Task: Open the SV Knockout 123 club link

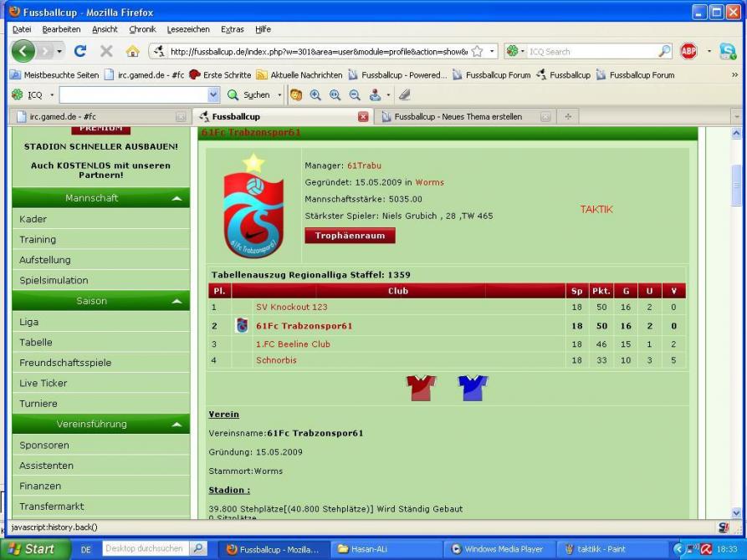Action: click(x=292, y=308)
